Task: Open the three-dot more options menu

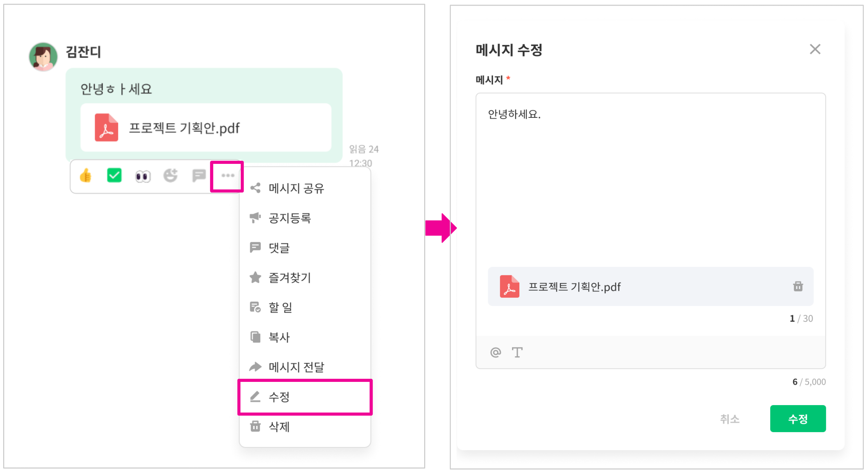Action: click(227, 175)
